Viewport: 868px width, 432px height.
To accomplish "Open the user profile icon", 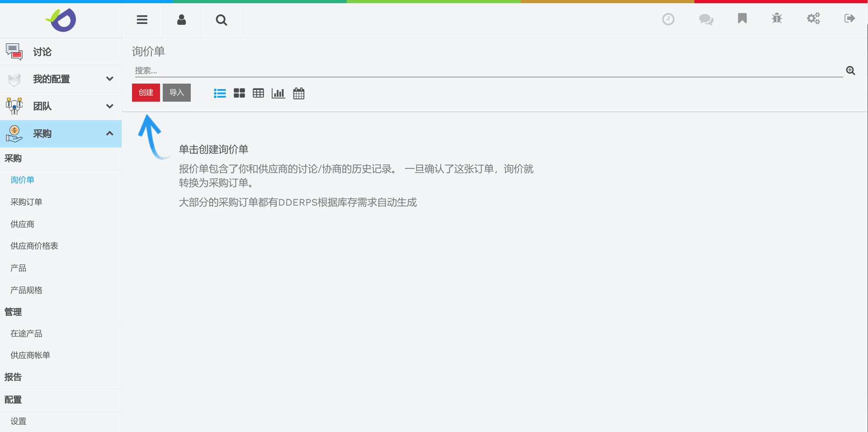I will [181, 19].
